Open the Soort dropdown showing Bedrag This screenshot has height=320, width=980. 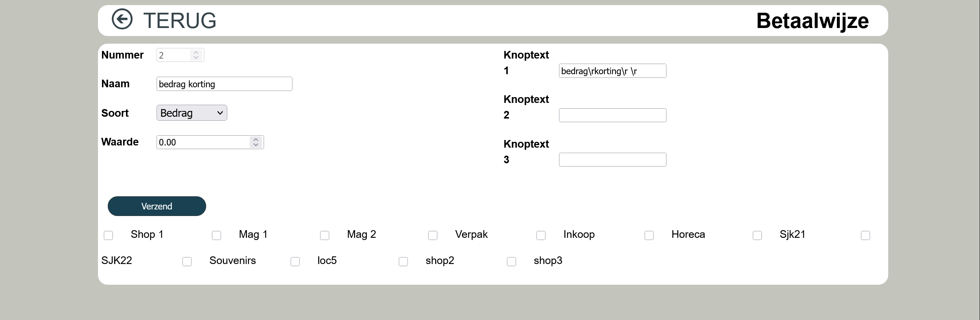pos(192,113)
